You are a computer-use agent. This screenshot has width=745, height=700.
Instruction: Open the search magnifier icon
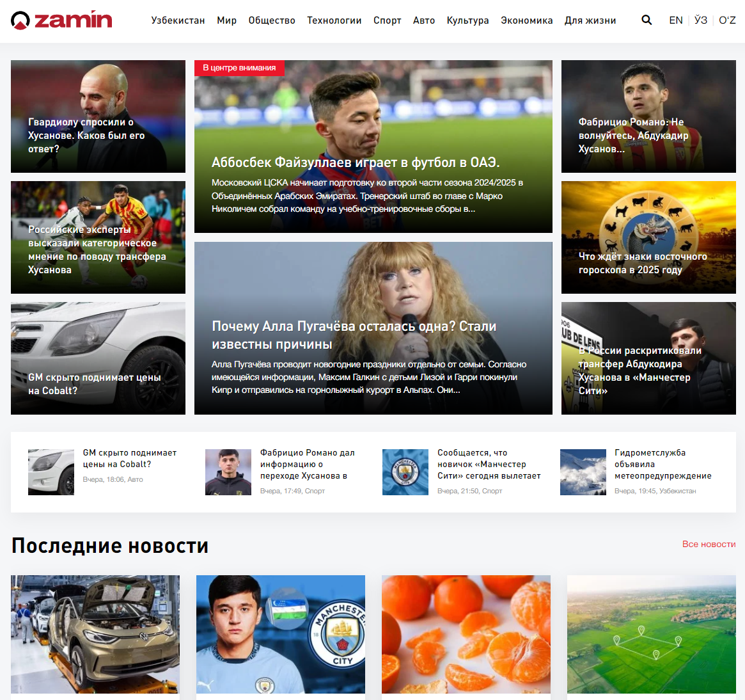tap(646, 20)
